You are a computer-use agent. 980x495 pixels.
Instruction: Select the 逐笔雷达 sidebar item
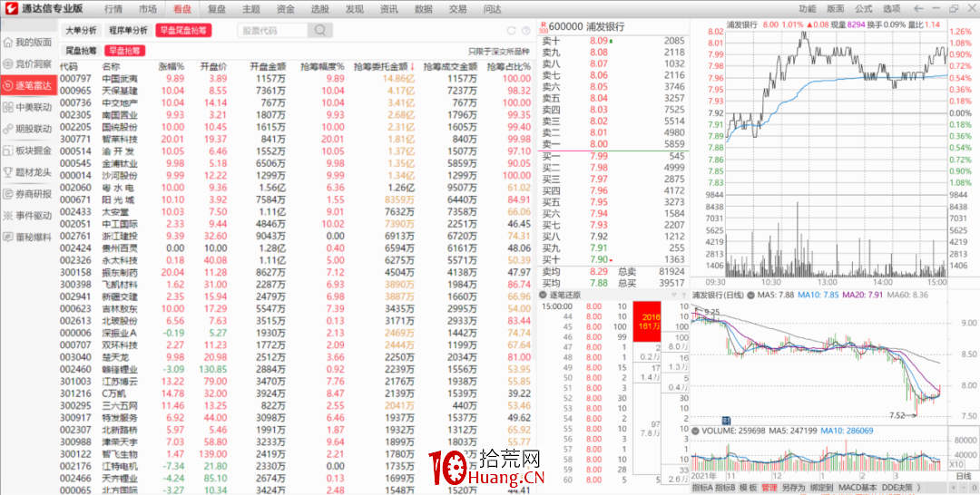tap(29, 85)
